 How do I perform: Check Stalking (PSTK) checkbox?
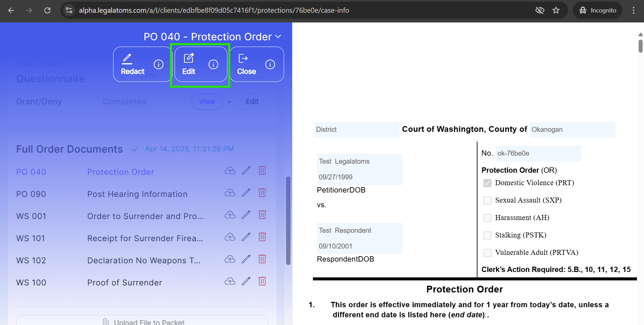click(x=488, y=235)
